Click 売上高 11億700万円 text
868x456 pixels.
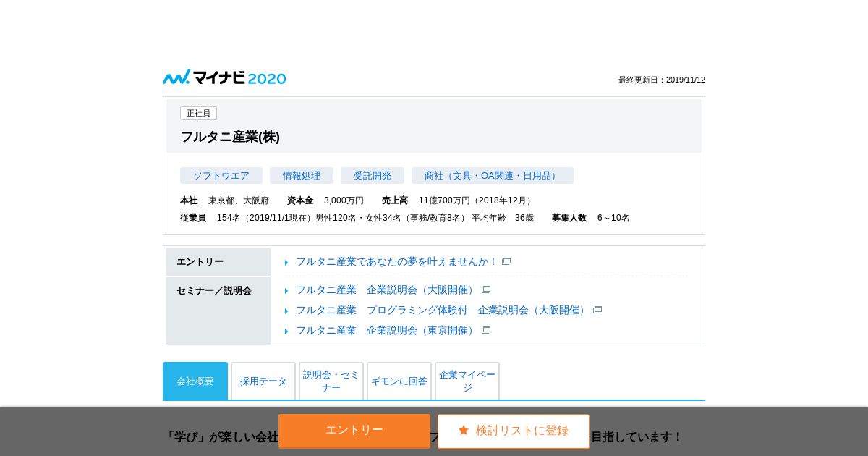(458, 200)
